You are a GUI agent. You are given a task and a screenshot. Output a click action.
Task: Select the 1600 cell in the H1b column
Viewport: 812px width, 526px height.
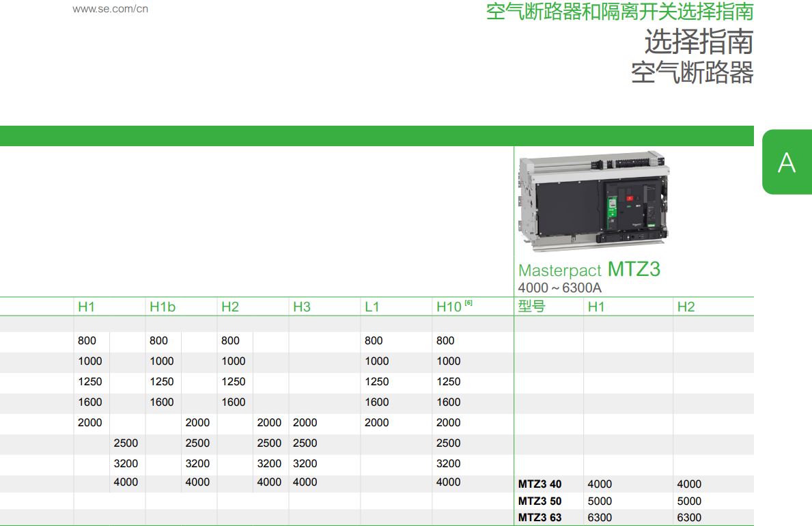click(x=162, y=402)
